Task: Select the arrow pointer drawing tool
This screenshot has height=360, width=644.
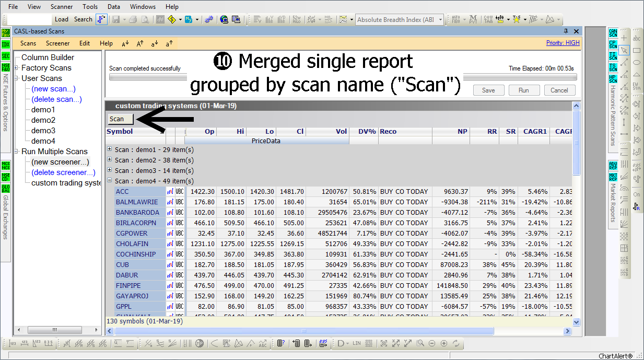Action: pos(624,50)
